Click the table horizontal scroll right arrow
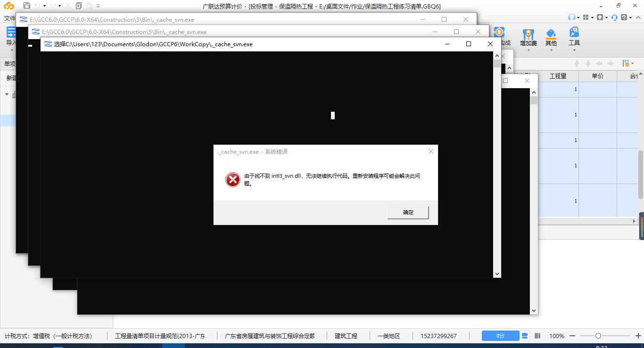 tap(634, 221)
